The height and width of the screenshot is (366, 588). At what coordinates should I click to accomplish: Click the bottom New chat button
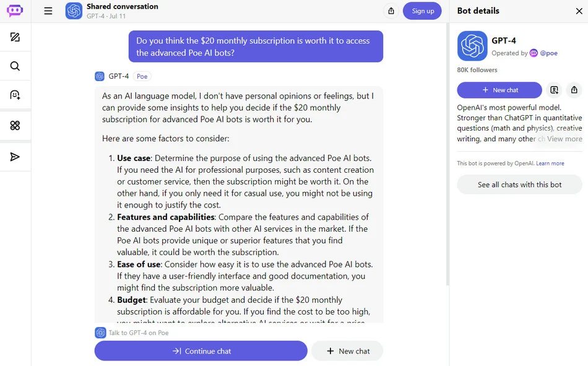pyautogui.click(x=347, y=351)
